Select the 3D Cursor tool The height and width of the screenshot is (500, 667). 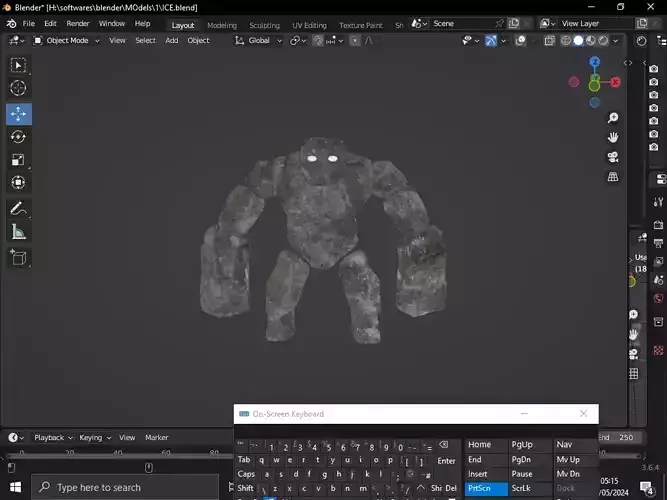click(x=18, y=88)
